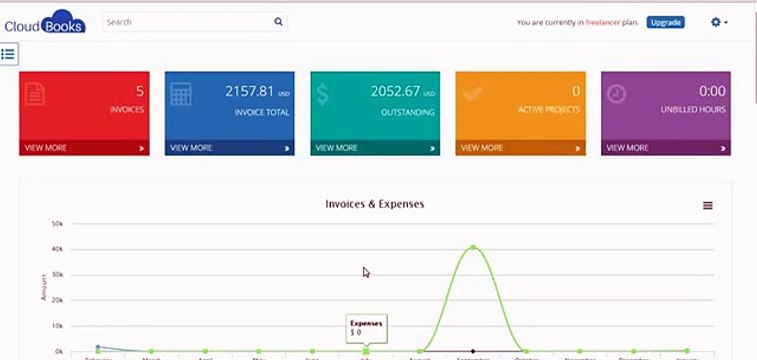Open View More on the Outstanding card
Image resolution: width=757 pixels, height=360 pixels.
375,148
